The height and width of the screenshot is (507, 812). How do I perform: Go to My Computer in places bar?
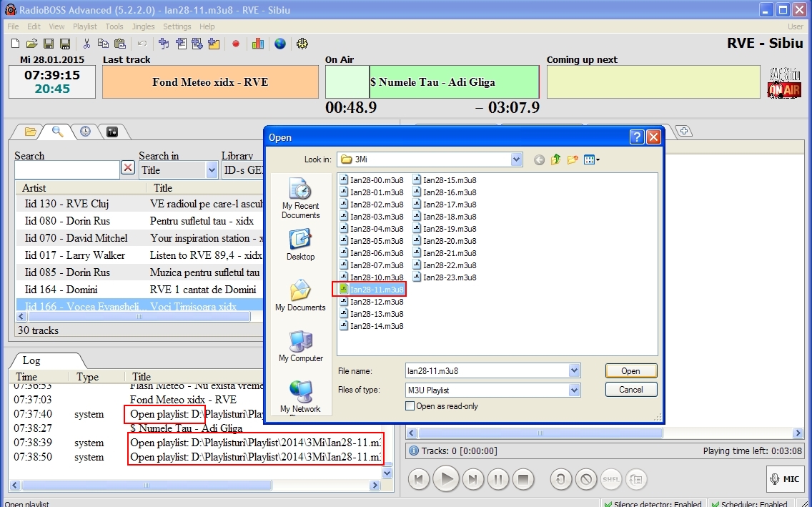point(300,346)
